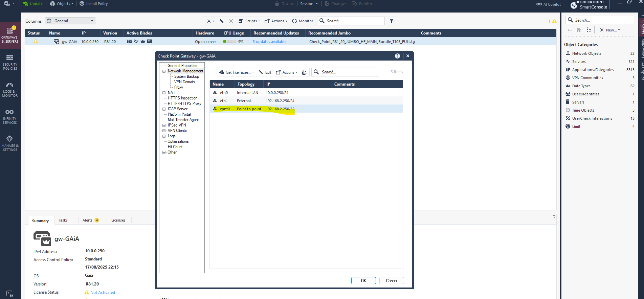Click Install Policy button
Screen dimensions: 644x299
tap(93, 4)
